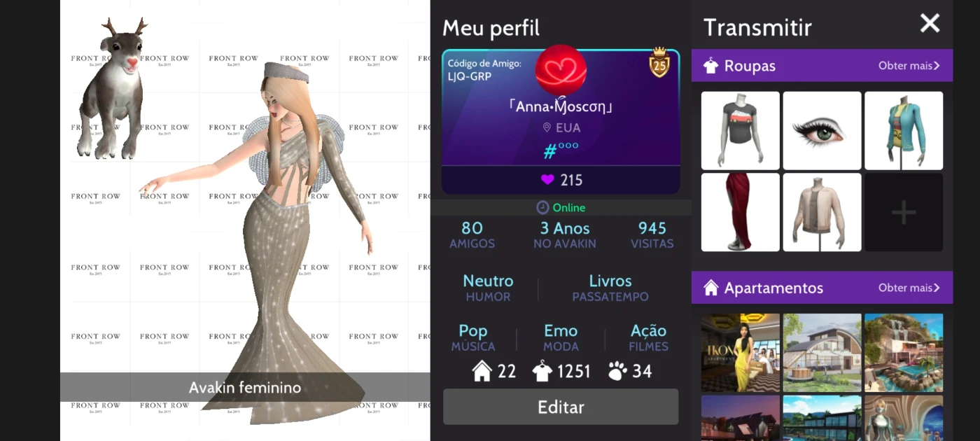
Task: Select the gray t-shirt clothing thumbnail
Action: coord(741,131)
